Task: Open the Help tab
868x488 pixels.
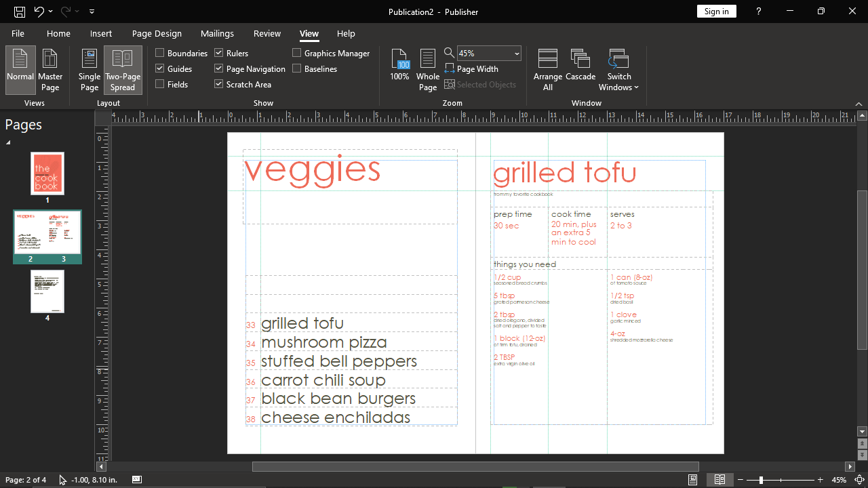Action: pos(346,33)
